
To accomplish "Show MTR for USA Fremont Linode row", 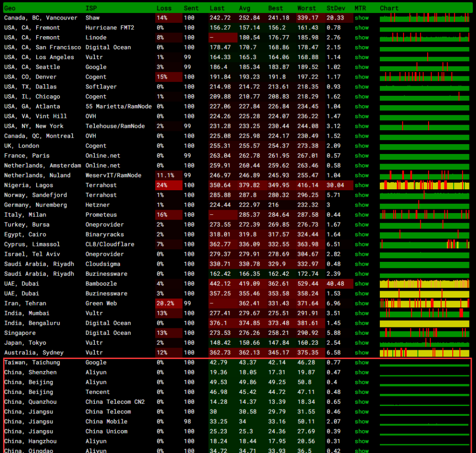I will point(361,37).
